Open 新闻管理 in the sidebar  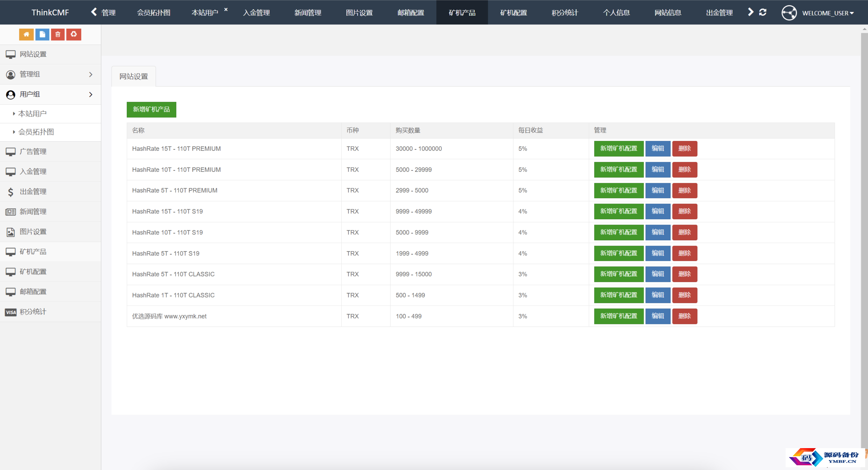click(50, 212)
